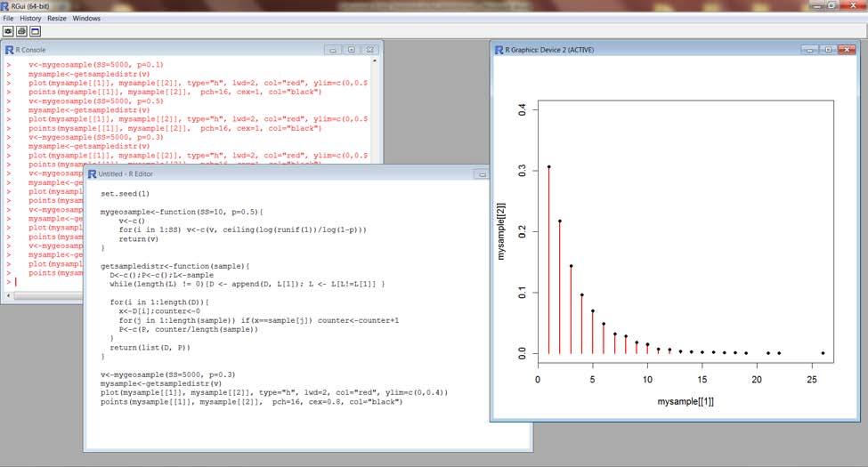The height and width of the screenshot is (467, 868).
Task: Click the R icon of R Console window
Action: tap(10, 50)
